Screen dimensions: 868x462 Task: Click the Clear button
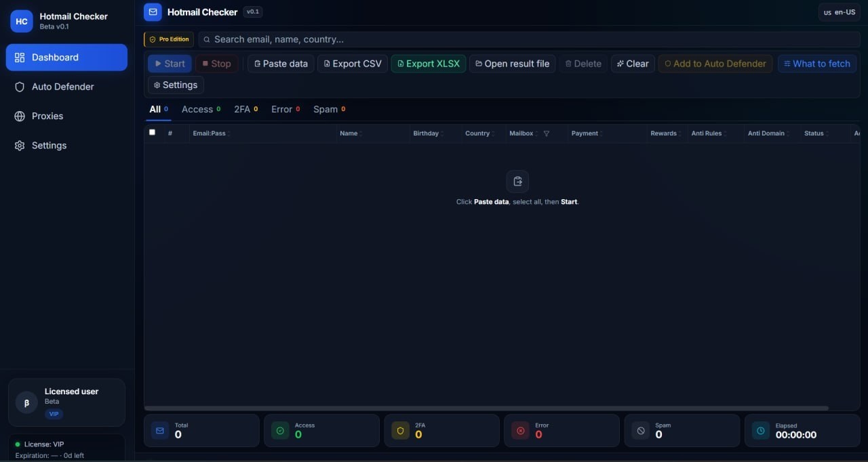point(633,64)
